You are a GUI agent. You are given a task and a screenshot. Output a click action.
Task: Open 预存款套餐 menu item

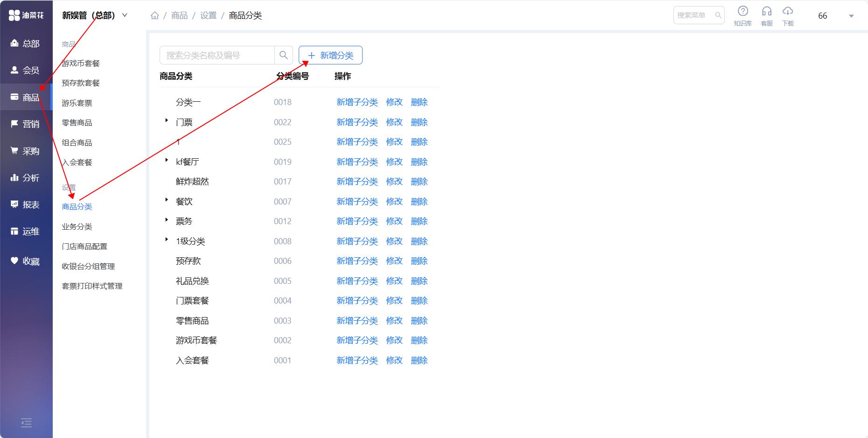pyautogui.click(x=81, y=83)
